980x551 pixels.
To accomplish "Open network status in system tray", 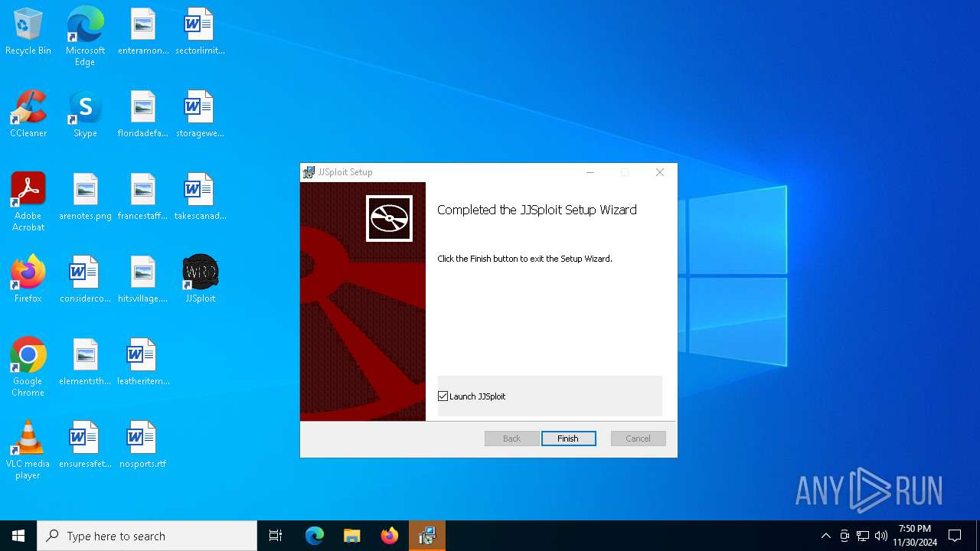I will pyautogui.click(x=863, y=536).
